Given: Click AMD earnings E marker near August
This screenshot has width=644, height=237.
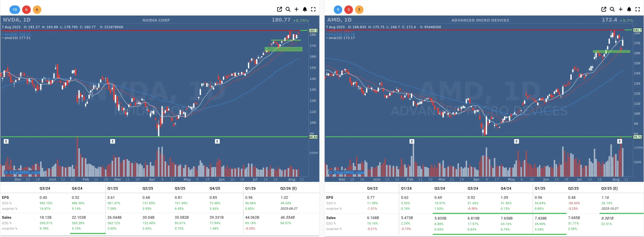Looking at the screenshot, I should pyautogui.click(x=620, y=141).
